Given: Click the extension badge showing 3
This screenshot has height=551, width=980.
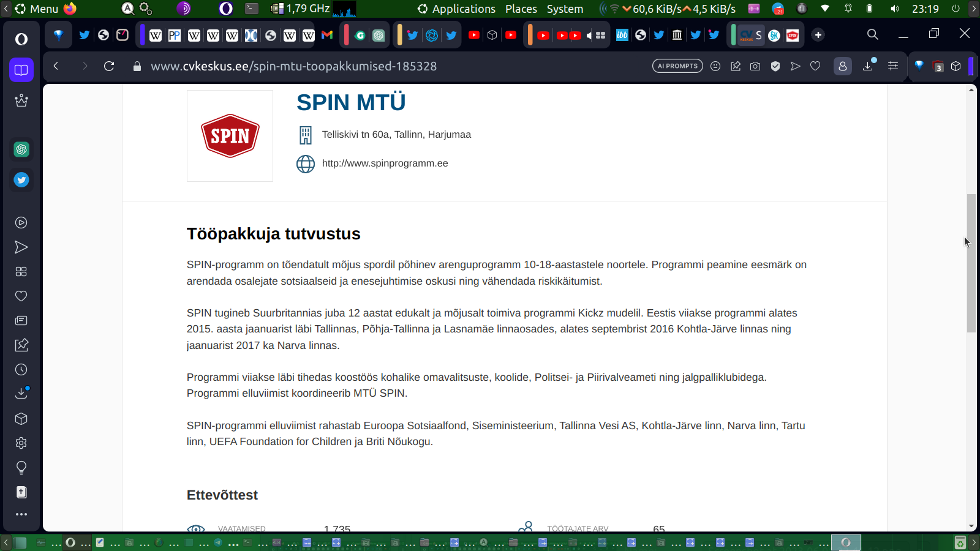Looking at the screenshot, I should (938, 66).
